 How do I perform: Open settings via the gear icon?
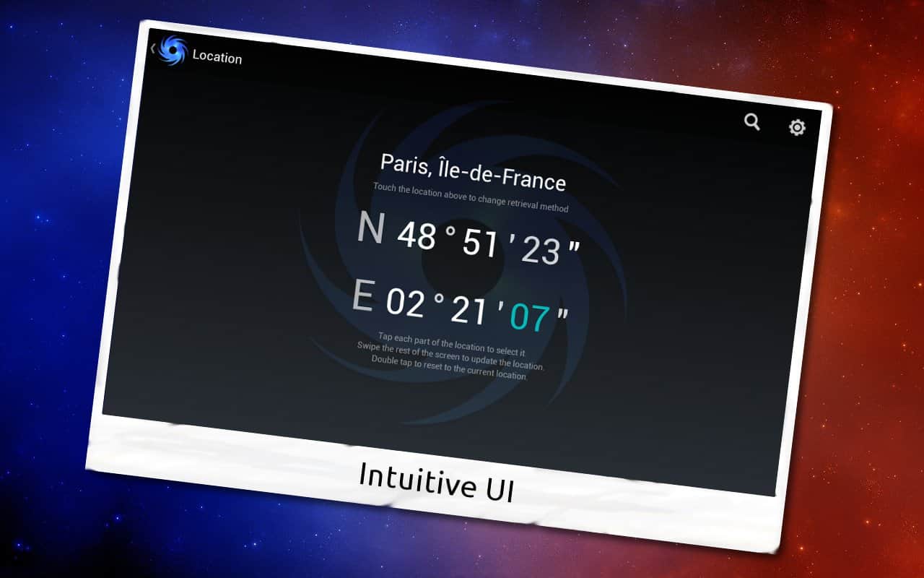coord(797,128)
